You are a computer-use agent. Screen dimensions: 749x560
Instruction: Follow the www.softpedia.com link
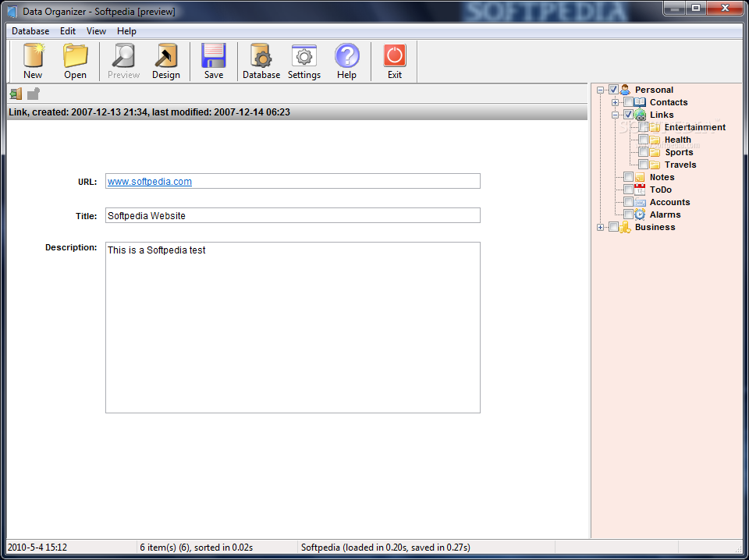[150, 182]
